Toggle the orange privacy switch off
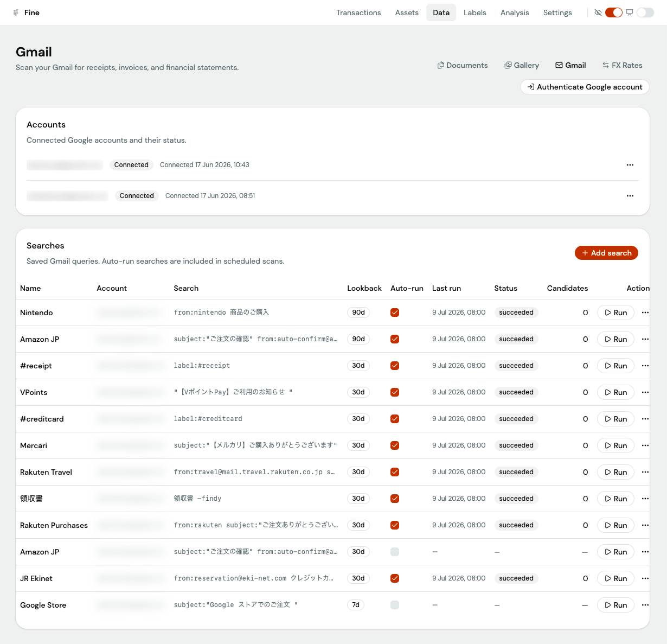The height and width of the screenshot is (644, 667). click(x=614, y=12)
